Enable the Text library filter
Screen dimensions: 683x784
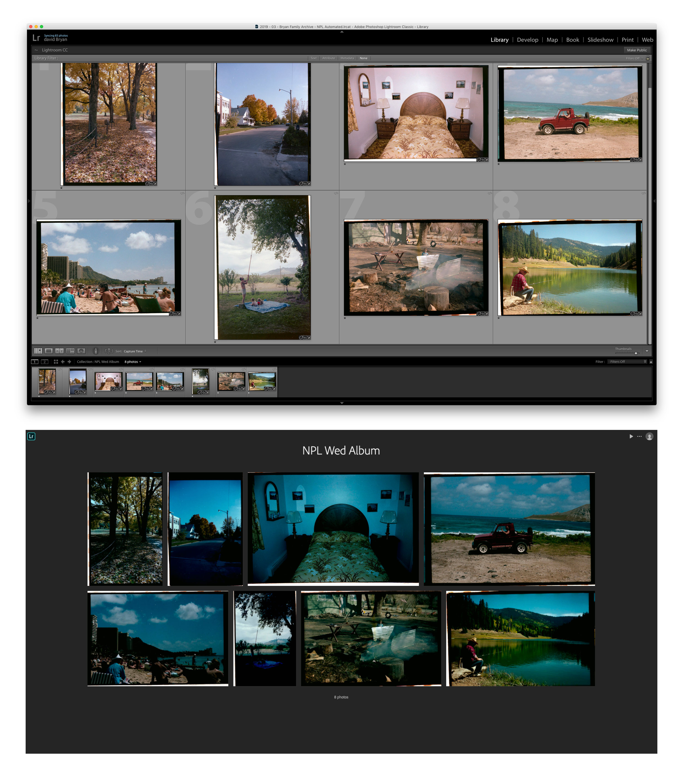314,58
